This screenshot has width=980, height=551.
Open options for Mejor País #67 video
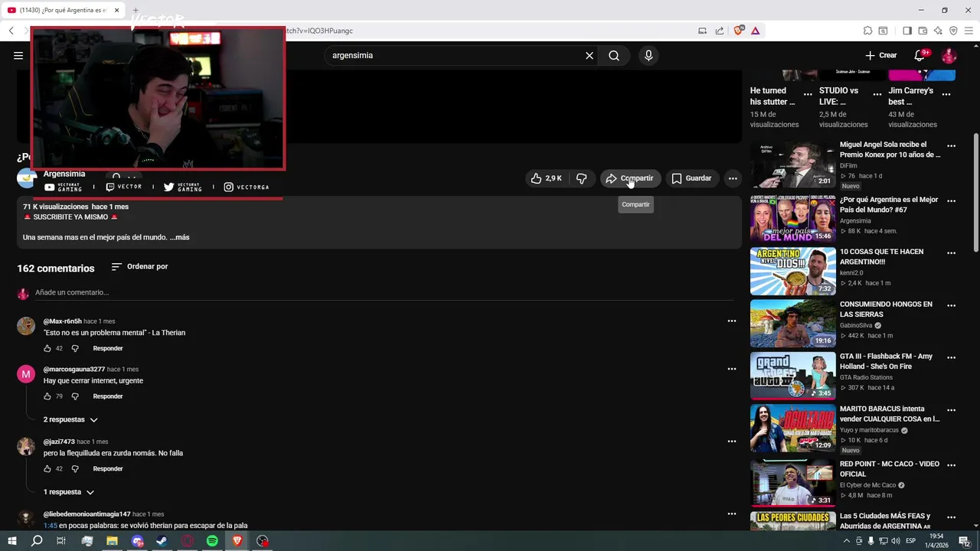coord(951,201)
